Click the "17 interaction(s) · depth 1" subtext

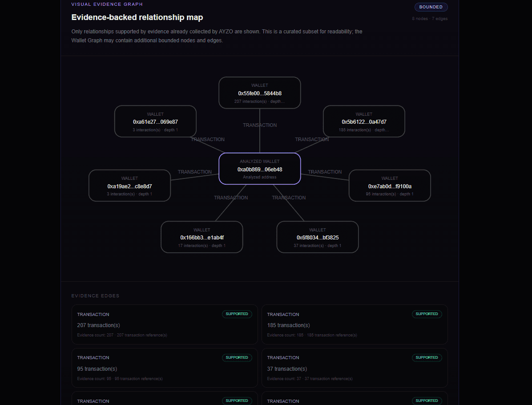coord(202,246)
